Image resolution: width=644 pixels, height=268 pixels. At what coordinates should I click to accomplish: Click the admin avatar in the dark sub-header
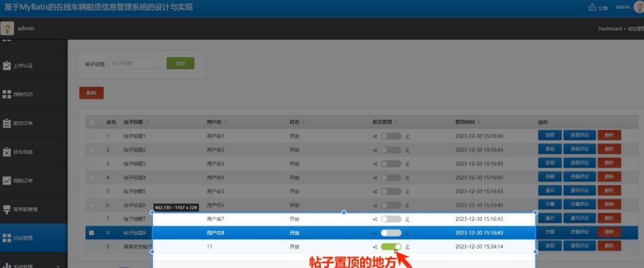coord(7,28)
